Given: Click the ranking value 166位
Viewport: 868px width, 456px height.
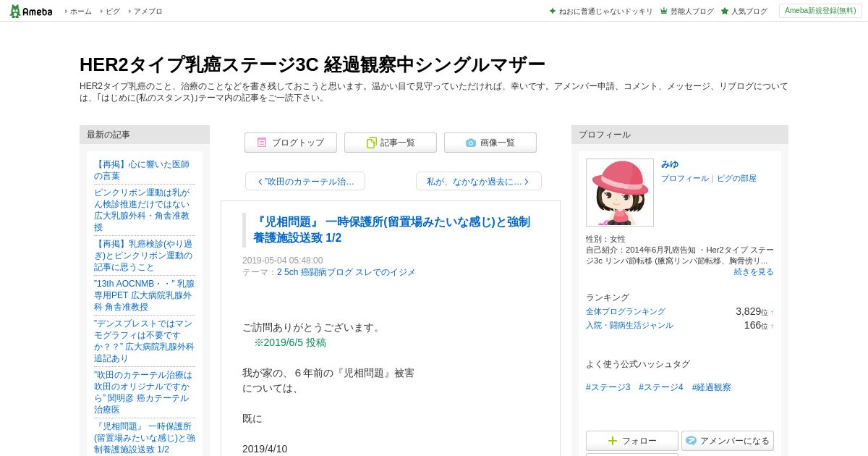Looking at the screenshot, I should [757, 325].
